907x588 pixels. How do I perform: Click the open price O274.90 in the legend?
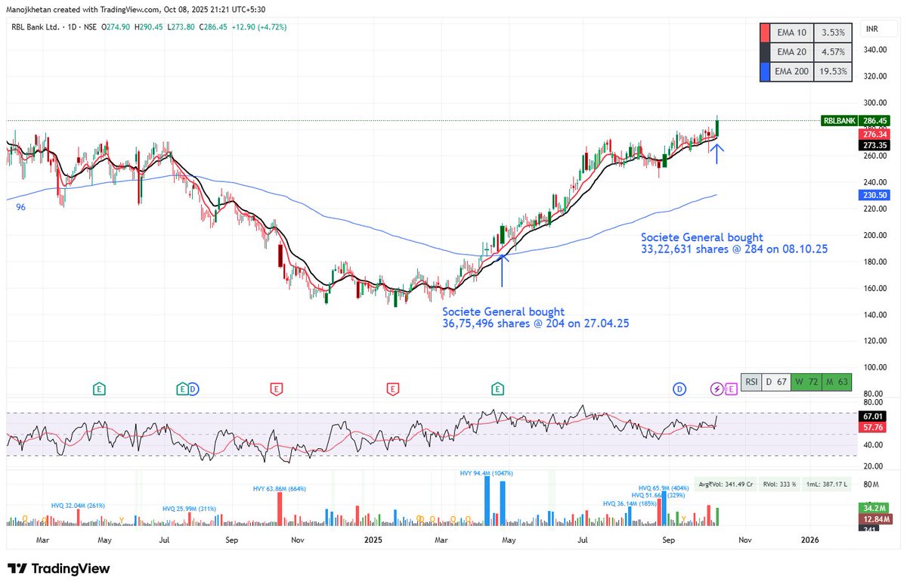[x=115, y=26]
